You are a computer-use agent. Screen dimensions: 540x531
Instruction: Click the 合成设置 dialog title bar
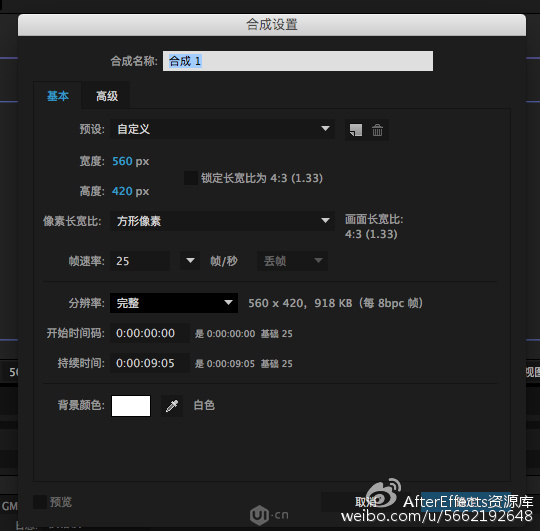coord(272,25)
